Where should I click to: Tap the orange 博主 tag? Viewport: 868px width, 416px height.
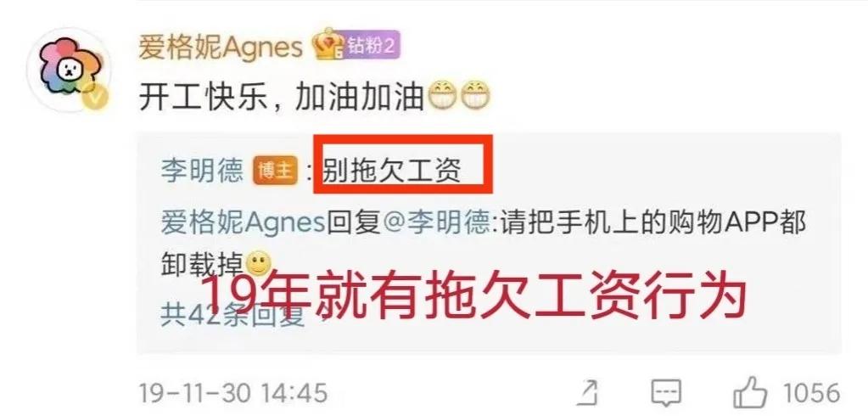275,171
